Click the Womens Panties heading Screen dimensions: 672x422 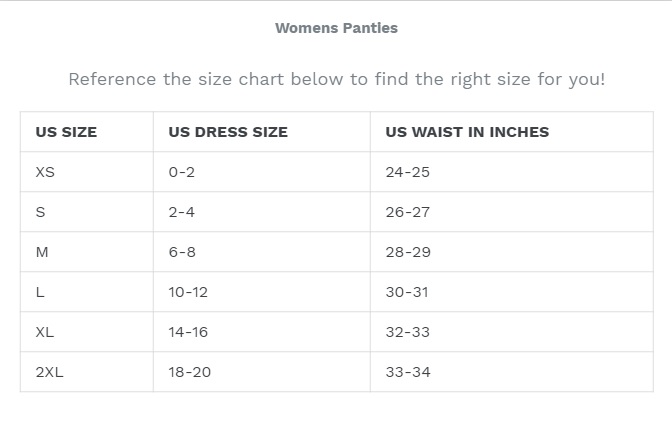(336, 28)
